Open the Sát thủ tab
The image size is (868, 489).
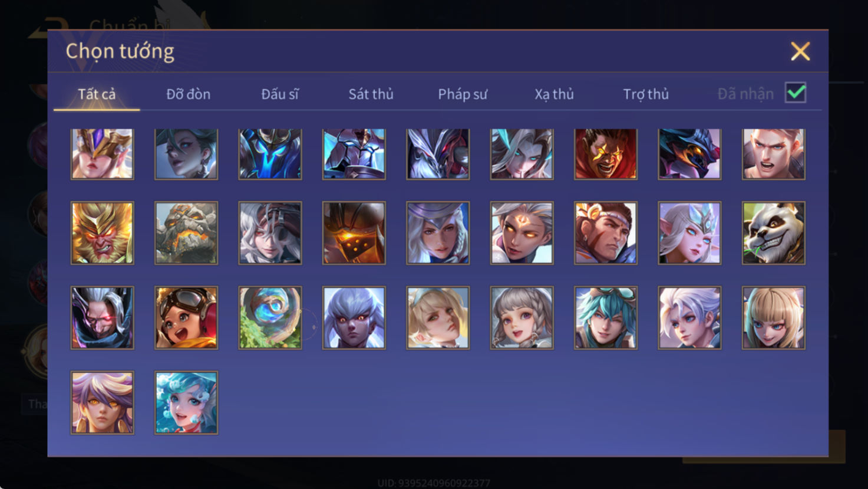[x=371, y=94]
